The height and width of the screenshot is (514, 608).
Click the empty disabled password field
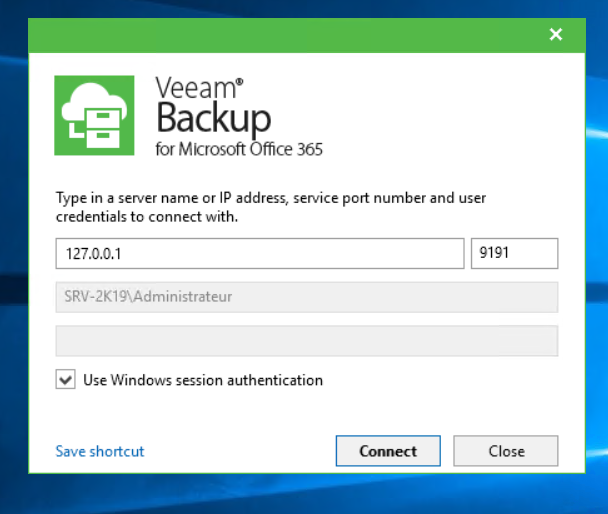[x=307, y=341]
